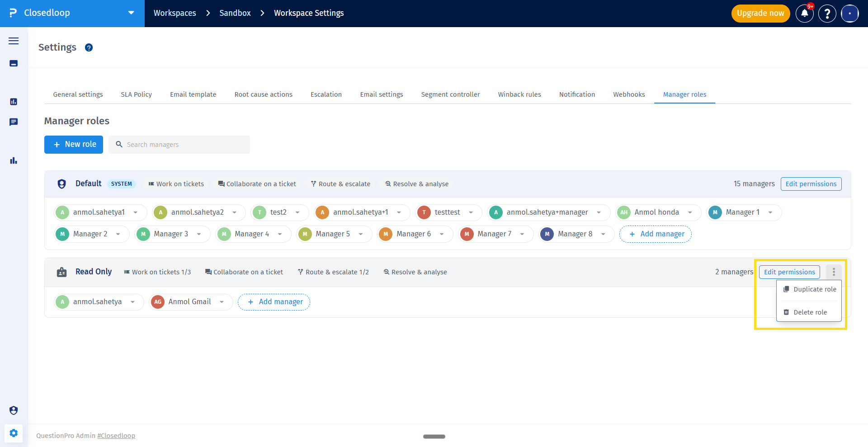Switch to Webhooks tab

[629, 94]
